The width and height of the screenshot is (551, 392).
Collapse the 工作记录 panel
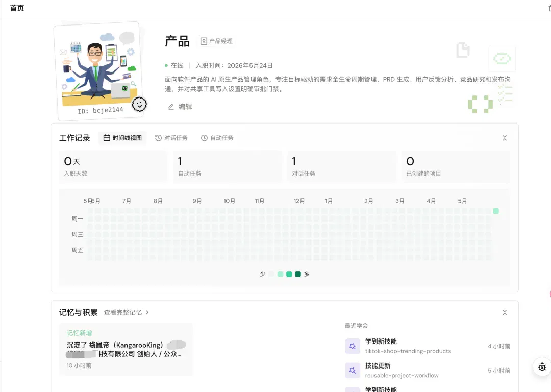click(x=505, y=138)
